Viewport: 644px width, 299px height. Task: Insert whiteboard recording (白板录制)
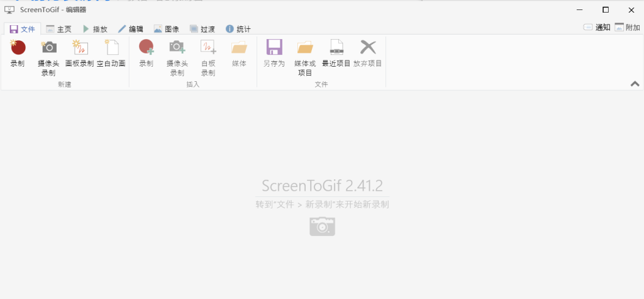208,58
